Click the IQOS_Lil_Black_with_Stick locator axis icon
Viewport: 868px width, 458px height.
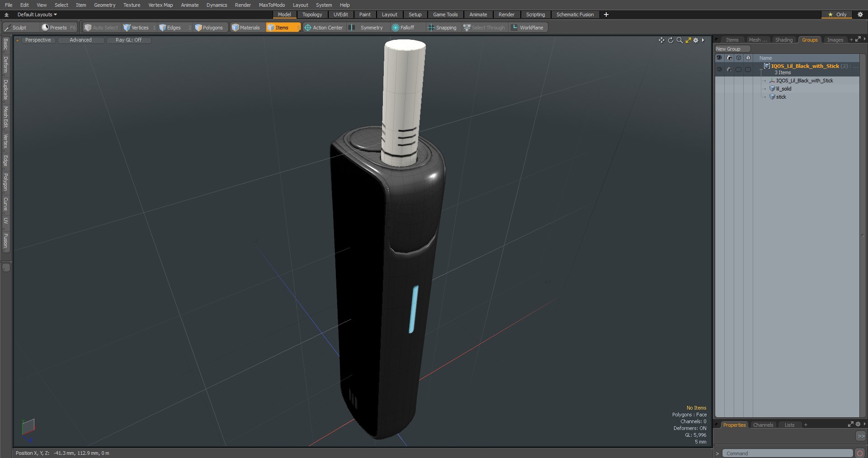pyautogui.click(x=772, y=81)
